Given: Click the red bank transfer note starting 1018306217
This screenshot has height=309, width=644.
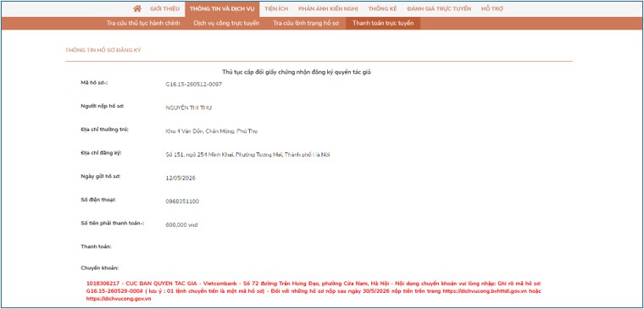Looking at the screenshot, I should click(314, 291).
